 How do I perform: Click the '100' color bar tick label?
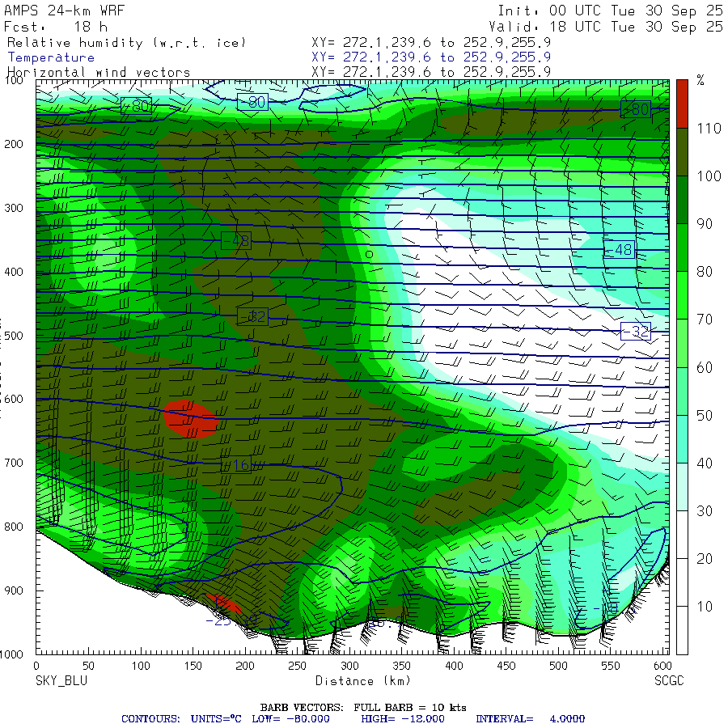pyautogui.click(x=709, y=176)
